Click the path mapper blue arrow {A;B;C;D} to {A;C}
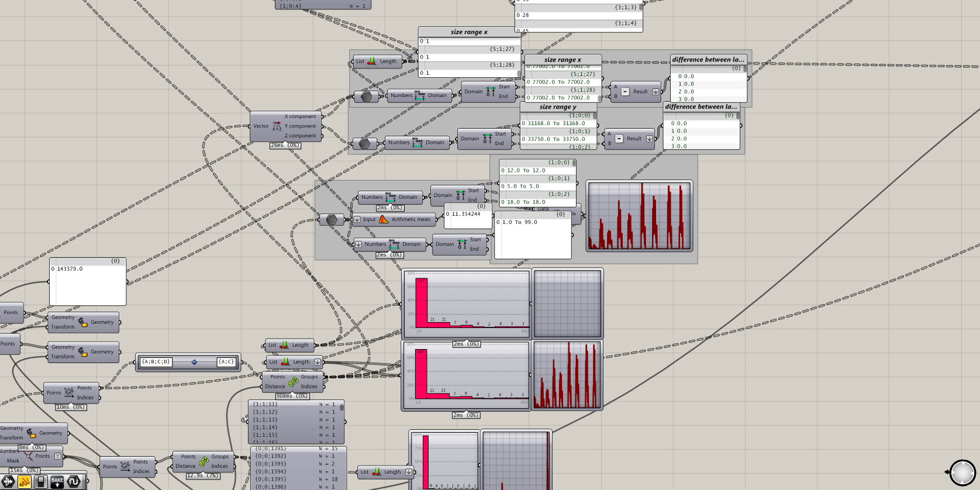 pos(194,362)
